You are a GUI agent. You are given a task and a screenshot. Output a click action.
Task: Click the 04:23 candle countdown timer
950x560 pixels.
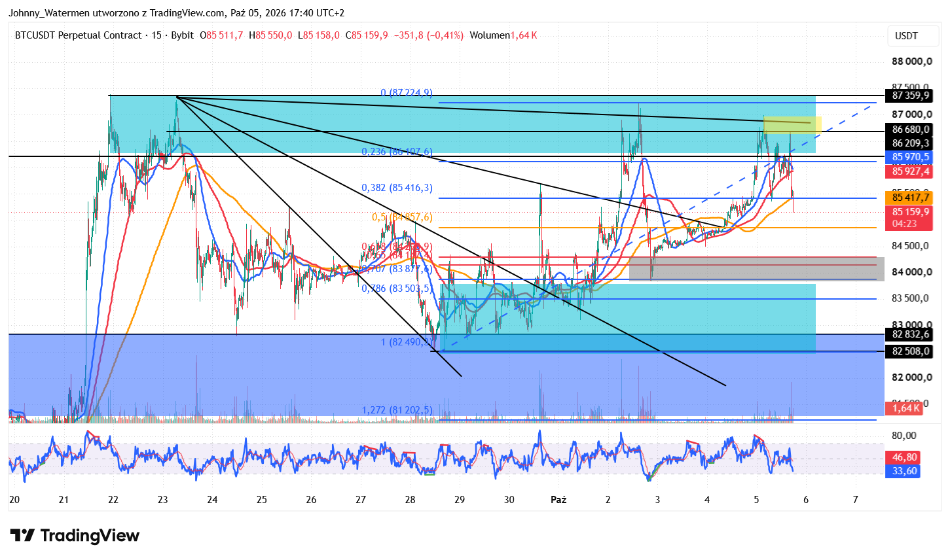point(905,224)
